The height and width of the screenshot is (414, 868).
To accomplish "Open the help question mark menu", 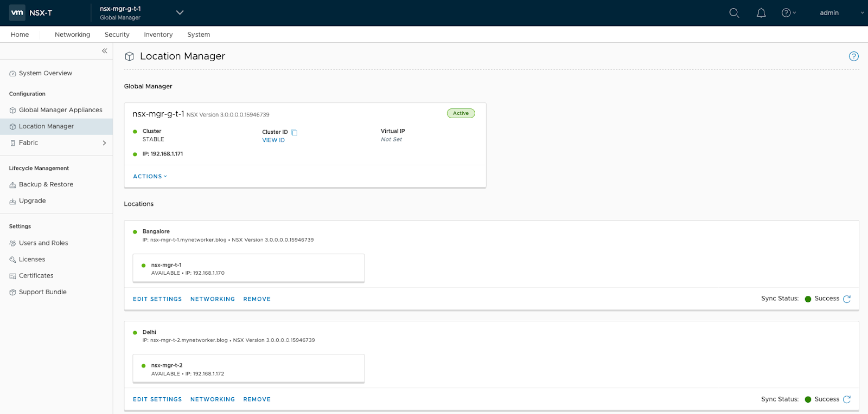I will pos(788,13).
